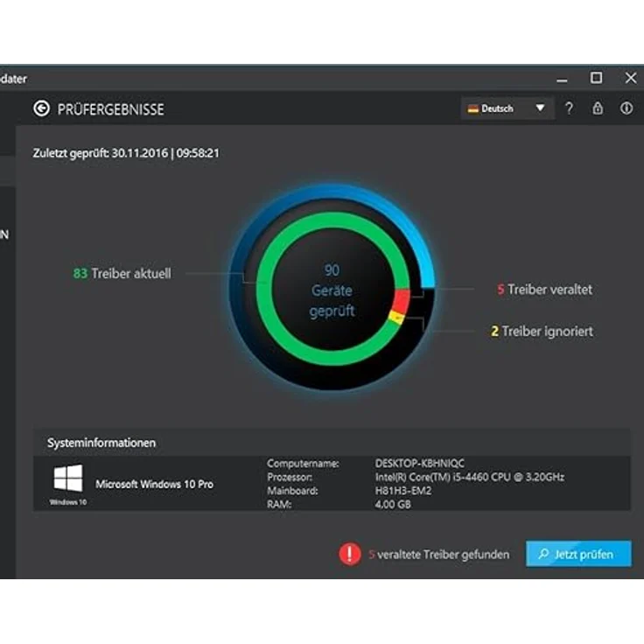
Task: Click the Mainboard: label
Action: 292,490
